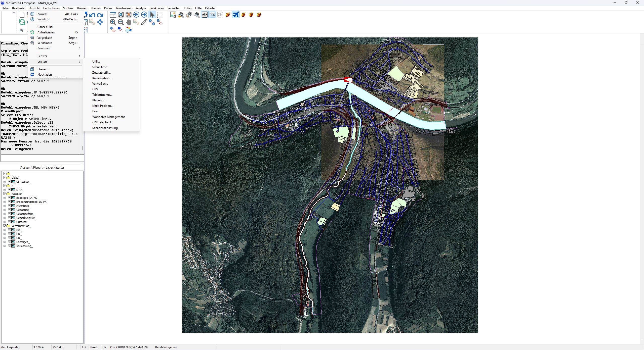Toggle the airplane aerial image icon
The image size is (644, 350).
tap(236, 15)
